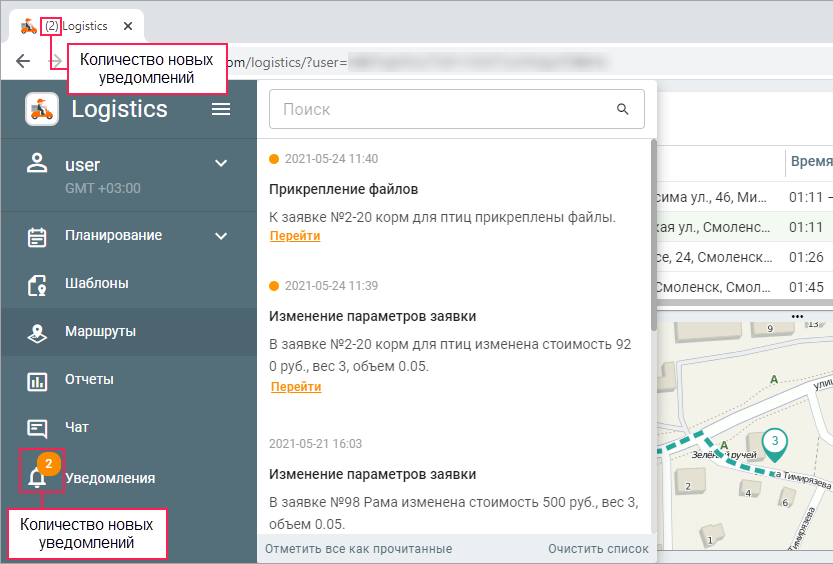Click Перейти under Прикрепление файлов notification
The image size is (833, 564).
[295, 236]
